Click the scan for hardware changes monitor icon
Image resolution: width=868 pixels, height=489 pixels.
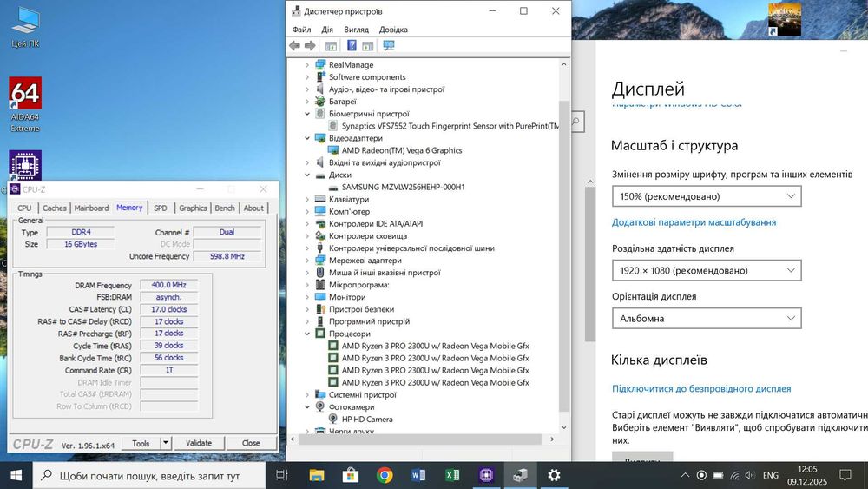click(x=389, y=46)
